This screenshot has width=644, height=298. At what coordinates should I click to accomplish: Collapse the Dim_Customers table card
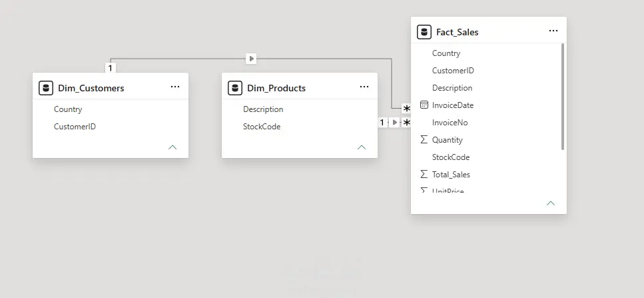172,147
